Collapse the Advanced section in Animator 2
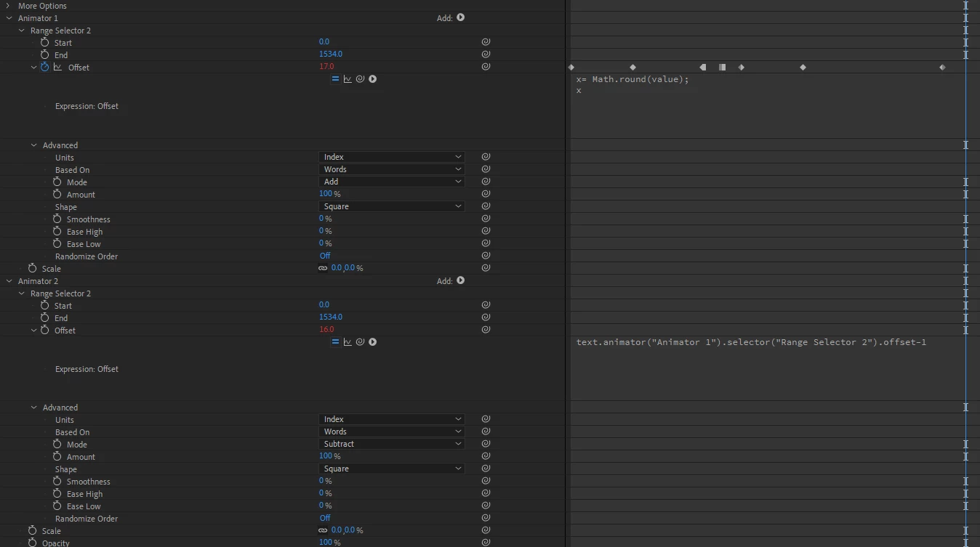The height and width of the screenshot is (547, 980). point(33,407)
